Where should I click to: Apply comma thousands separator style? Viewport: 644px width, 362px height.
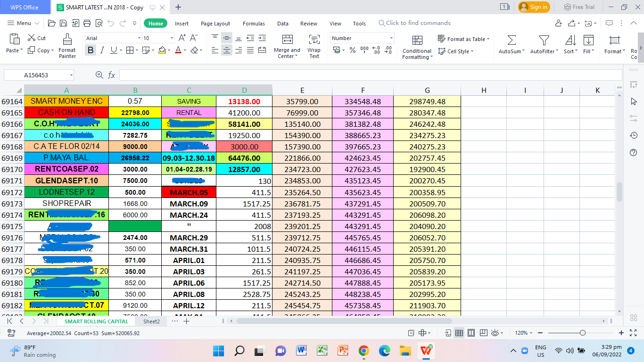(x=364, y=50)
